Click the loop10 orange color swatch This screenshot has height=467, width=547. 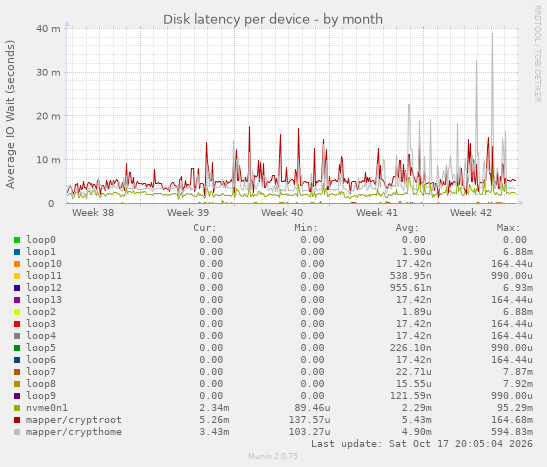click(17, 264)
